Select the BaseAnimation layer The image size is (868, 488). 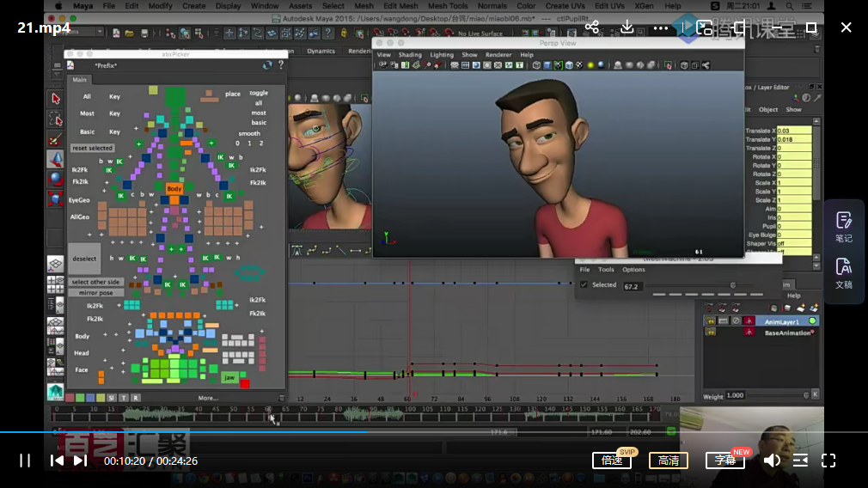pos(786,332)
